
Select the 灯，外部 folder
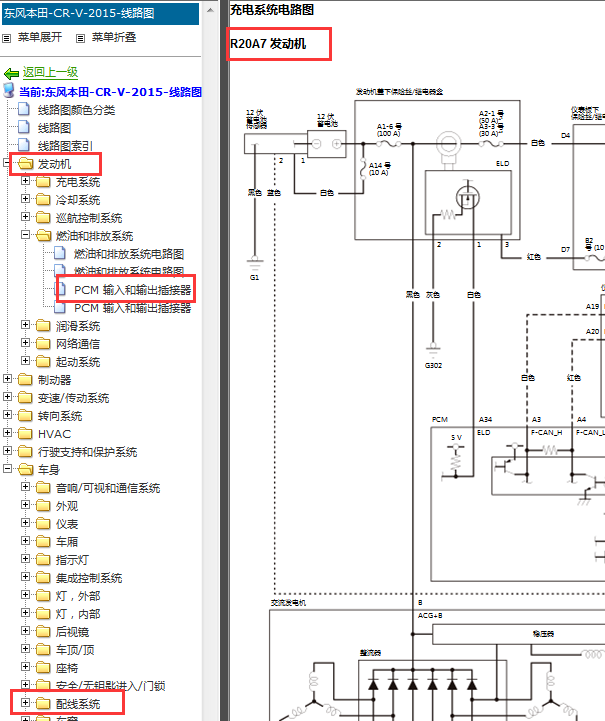coord(78,596)
